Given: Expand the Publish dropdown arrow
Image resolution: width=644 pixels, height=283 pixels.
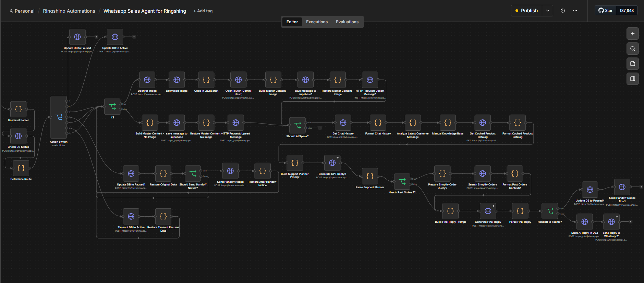Looking at the screenshot, I should pyautogui.click(x=548, y=11).
